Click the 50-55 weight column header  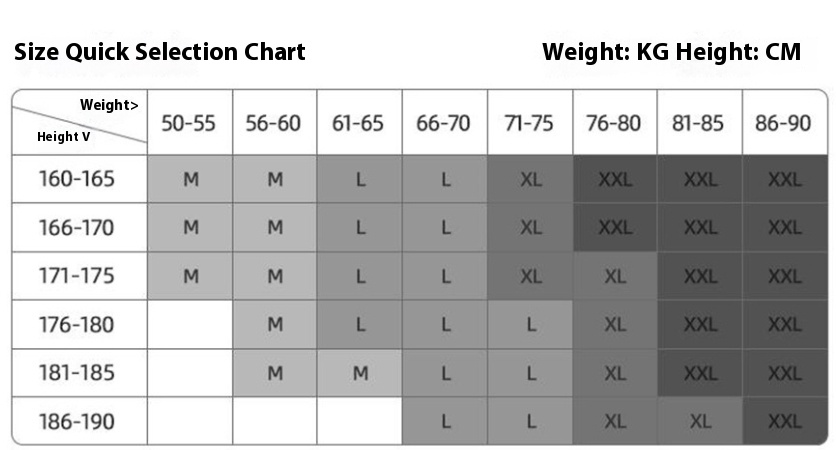[x=189, y=123]
